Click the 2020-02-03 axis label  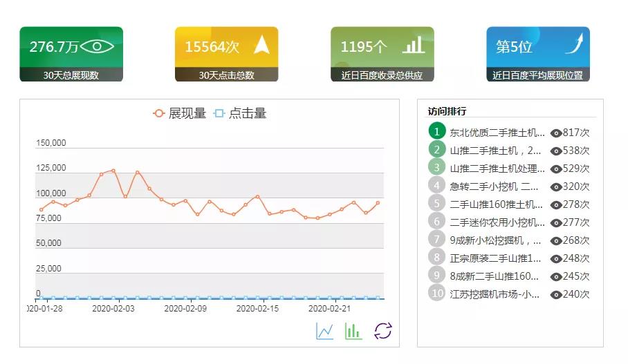pyautogui.click(x=113, y=309)
